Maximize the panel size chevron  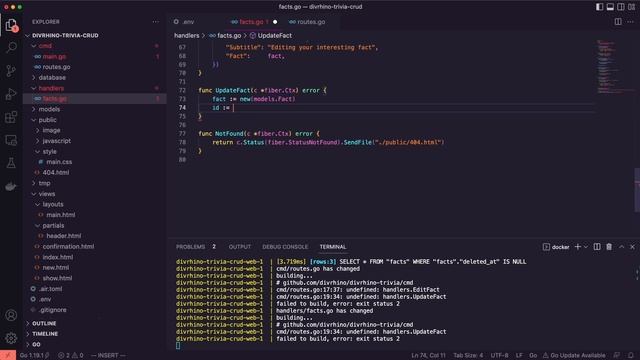coord(621,247)
